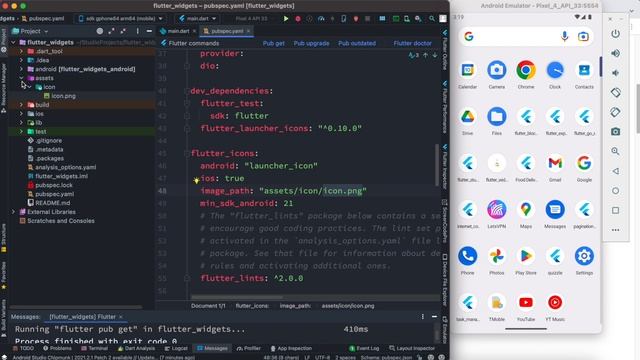The image size is (640, 360).
Task: Expand the .dart_tool folder
Action: coord(21,51)
